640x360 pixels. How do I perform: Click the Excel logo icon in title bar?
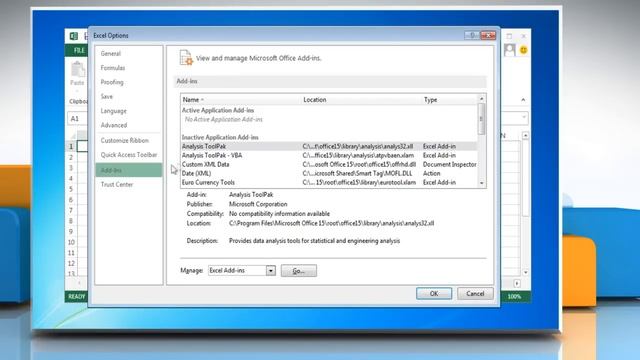(74, 36)
